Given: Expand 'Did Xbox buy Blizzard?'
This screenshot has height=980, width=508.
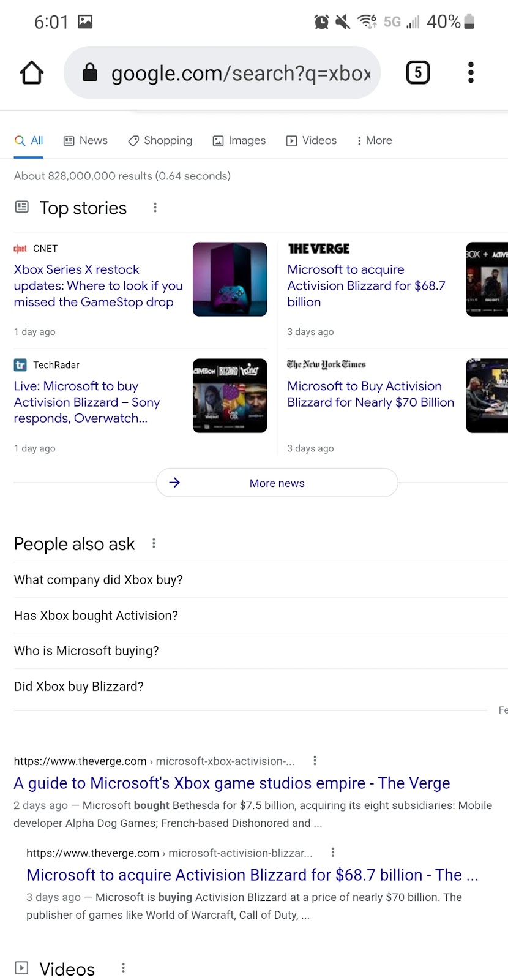Looking at the screenshot, I should pyautogui.click(x=261, y=686).
